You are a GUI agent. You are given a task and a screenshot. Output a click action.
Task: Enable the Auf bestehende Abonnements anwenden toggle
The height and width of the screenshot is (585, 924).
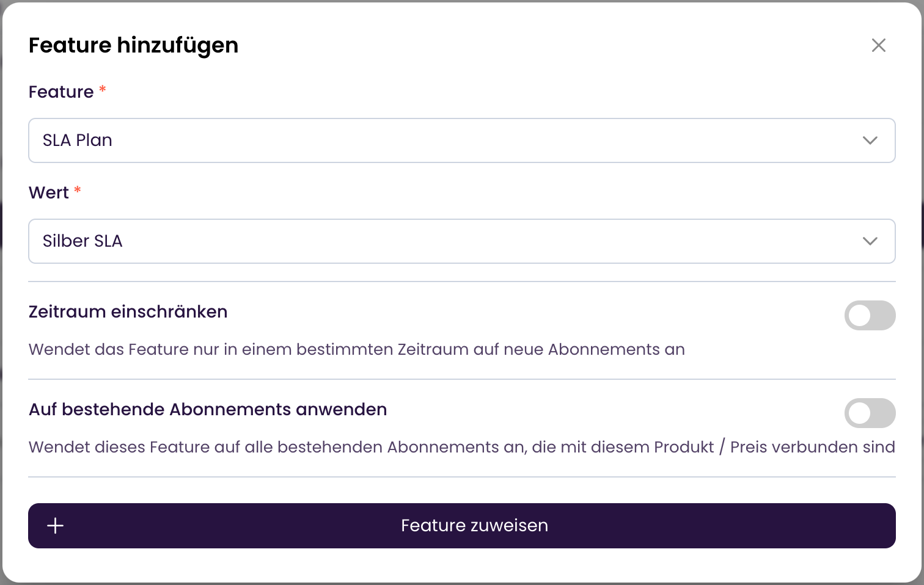[x=870, y=413]
